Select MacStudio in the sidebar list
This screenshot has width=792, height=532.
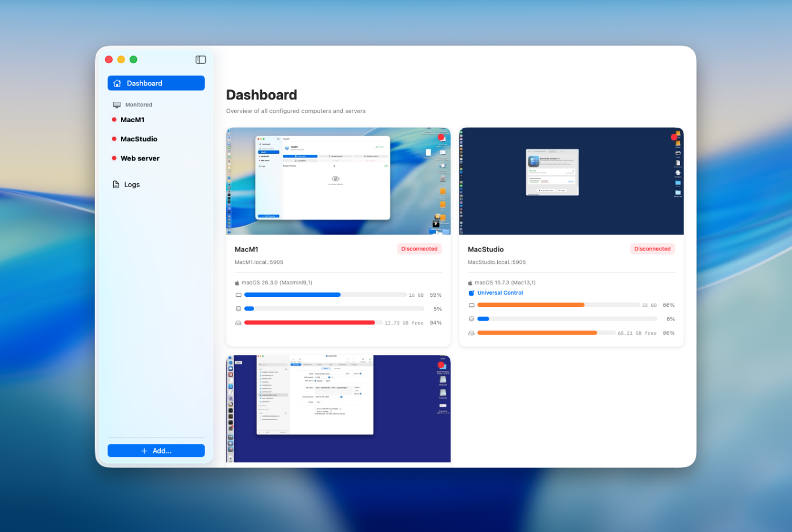(x=139, y=139)
